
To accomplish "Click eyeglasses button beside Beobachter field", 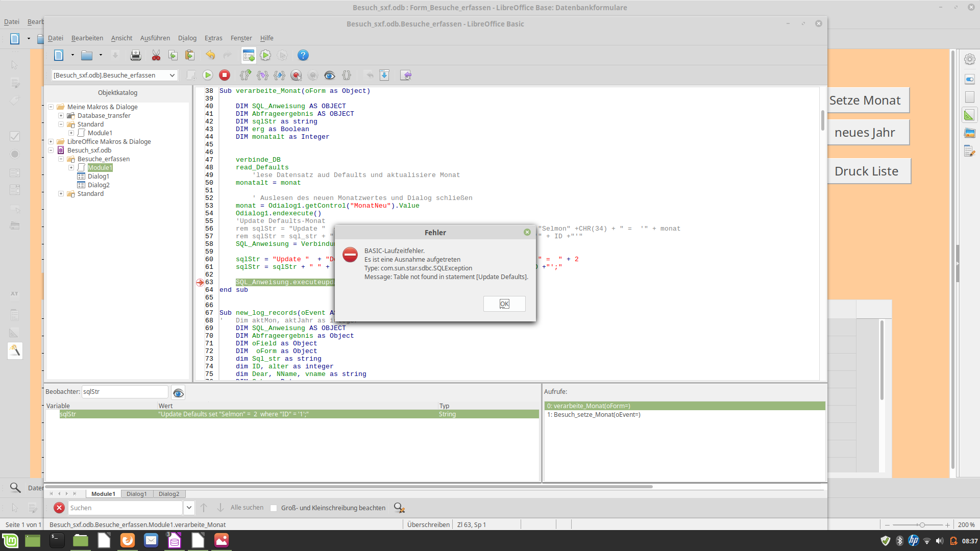I will point(178,392).
